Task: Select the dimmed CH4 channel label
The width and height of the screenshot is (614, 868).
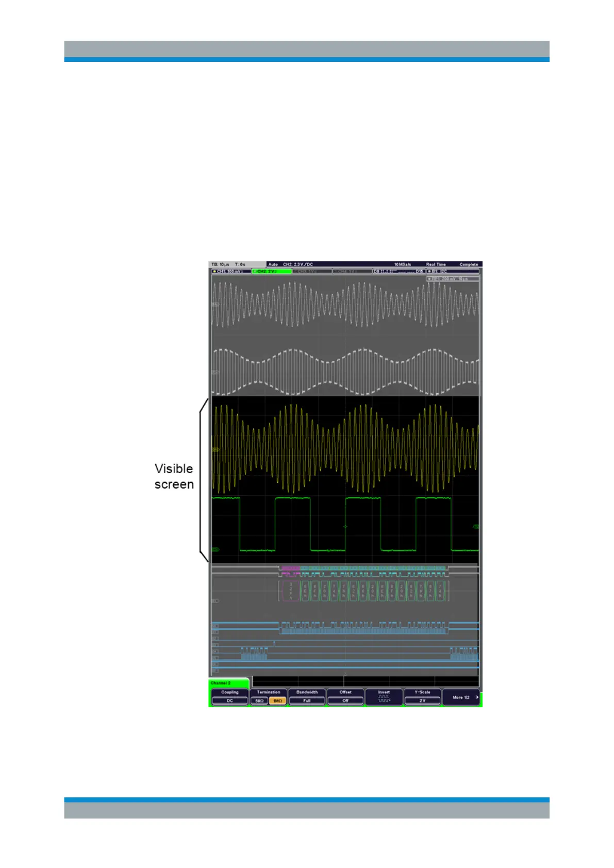Action: click(352, 271)
